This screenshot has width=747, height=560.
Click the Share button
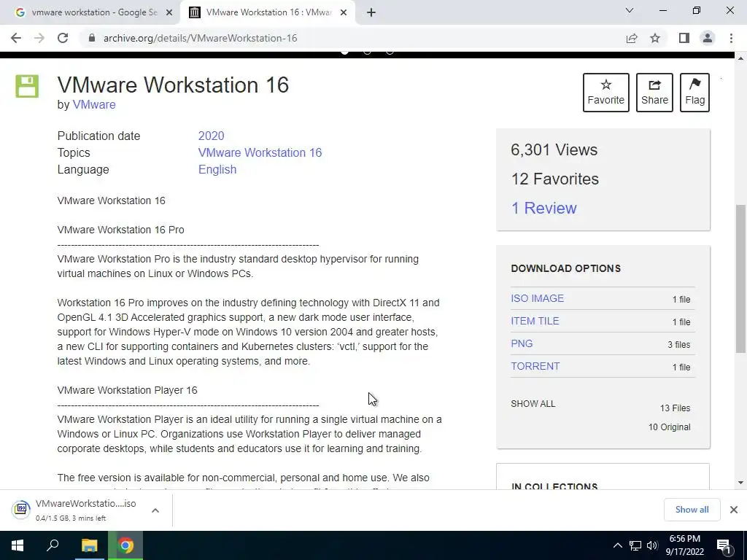tap(654, 93)
